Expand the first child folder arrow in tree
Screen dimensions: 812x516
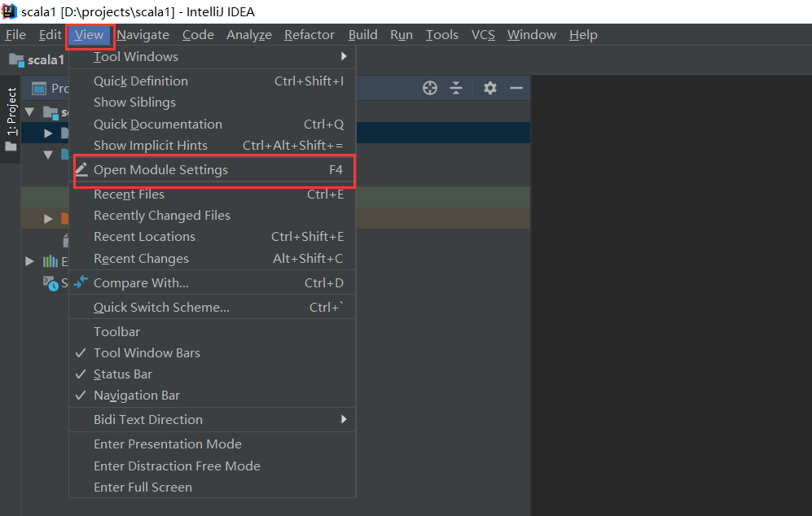48,133
